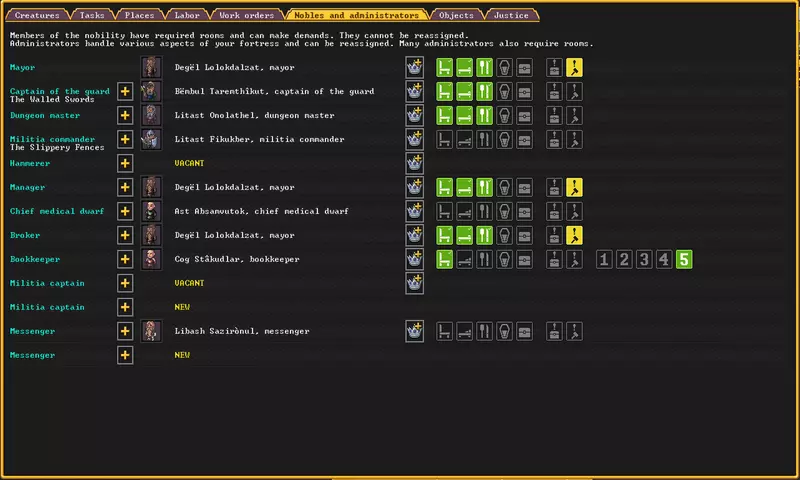The height and width of the screenshot is (480, 800).
Task: Click the storage chest icon for Militia commander
Action: 524,139
